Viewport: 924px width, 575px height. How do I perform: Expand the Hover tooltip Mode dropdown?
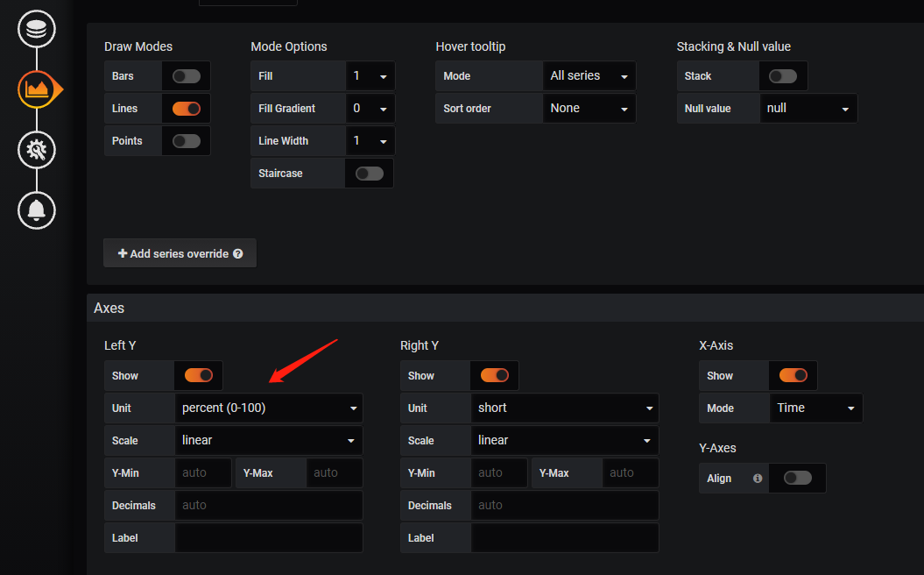point(589,76)
